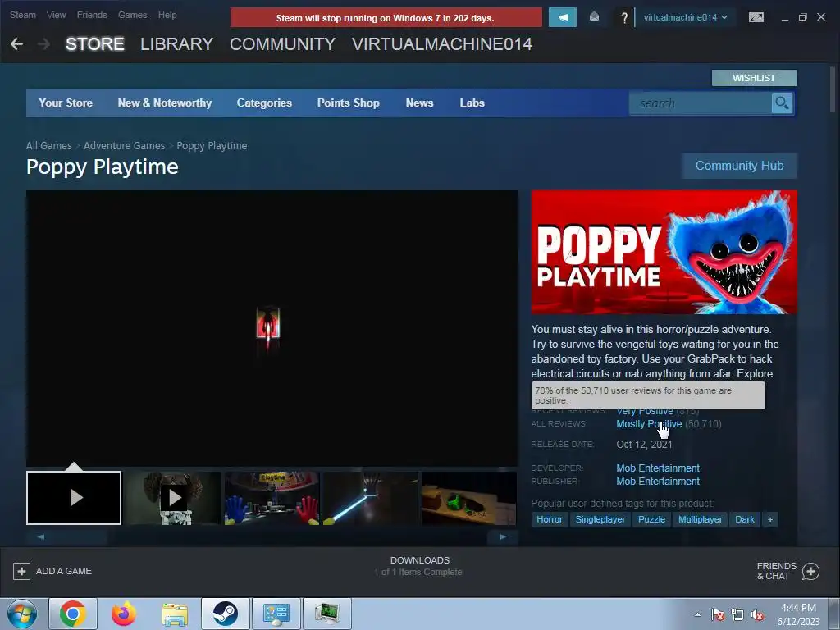
Task: Switch to the LIBRARY section
Action: point(177,44)
